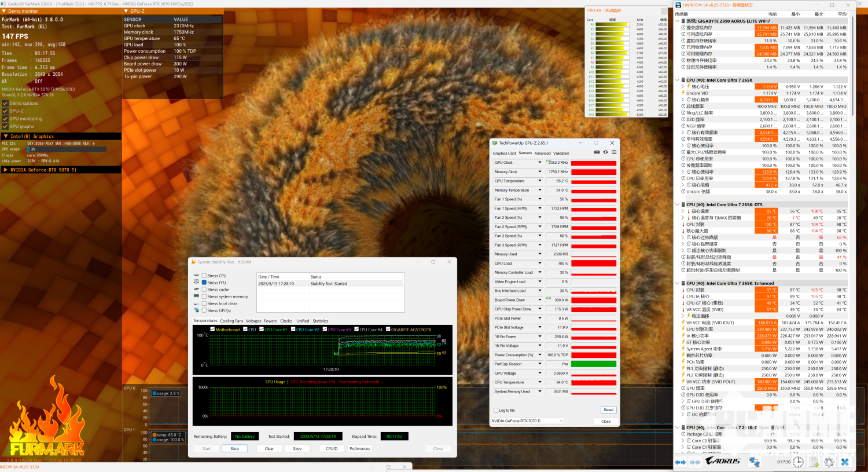Toggle the Motherboard graph checkbox
Viewport: 868px width, 472px height.
(x=212, y=329)
